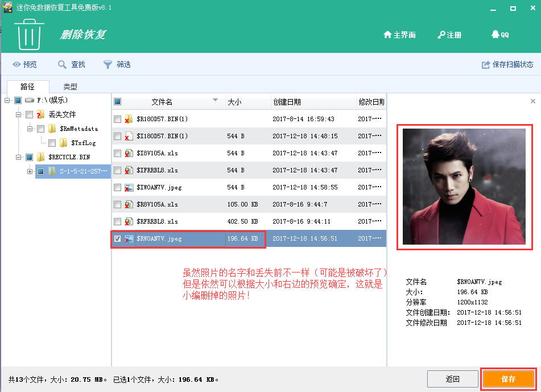Screen dimensions: 541x392
Task: Collapse the $RECYCLE.BIN tree node
Action: click(x=18, y=157)
